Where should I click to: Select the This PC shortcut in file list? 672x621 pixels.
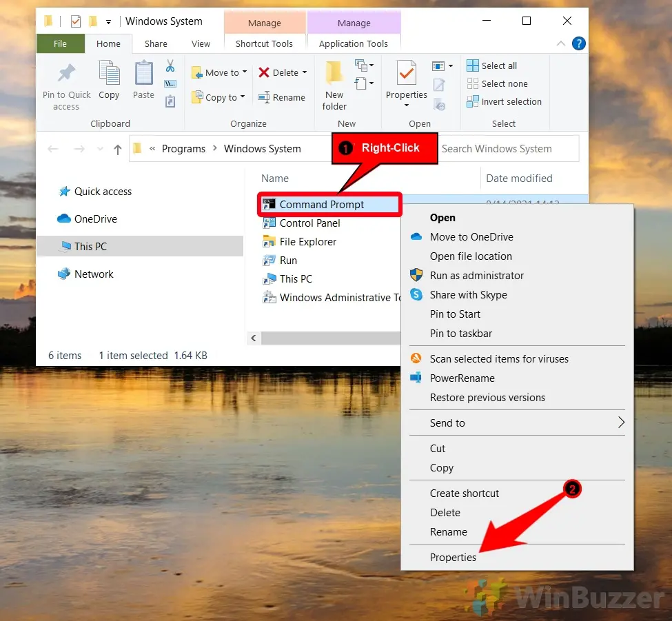(287, 279)
